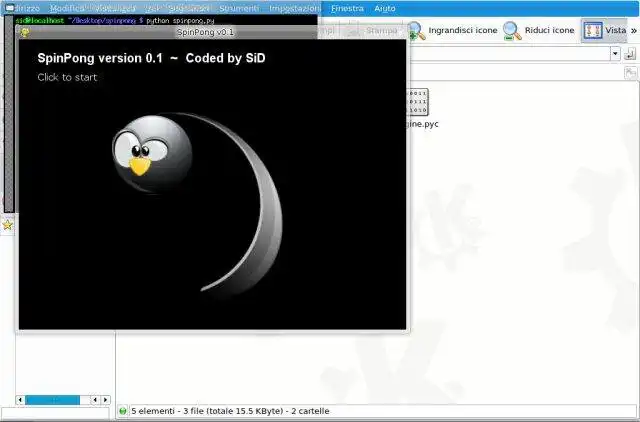Open the Vista view mode button
This screenshot has width=640, height=422.
click(x=604, y=30)
